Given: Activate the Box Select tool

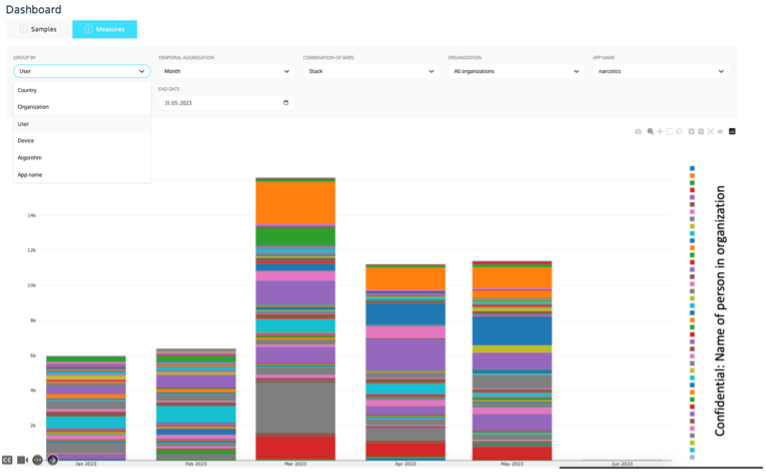Looking at the screenshot, I should tap(669, 131).
